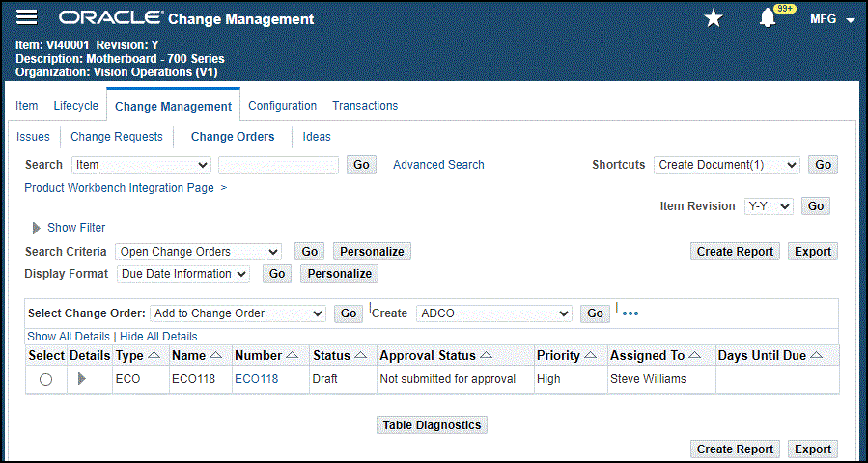Click the top Export button
Image resolution: width=868 pixels, height=463 pixels.
(813, 252)
